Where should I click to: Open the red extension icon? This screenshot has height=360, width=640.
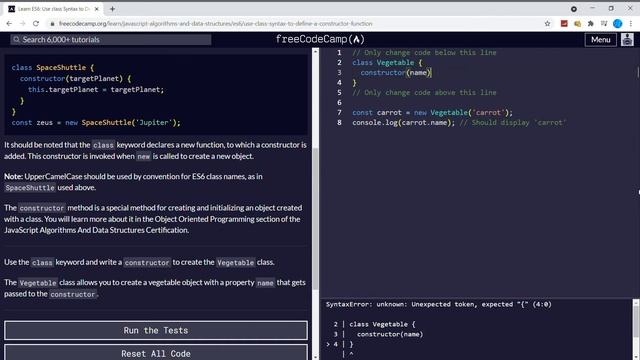564,24
